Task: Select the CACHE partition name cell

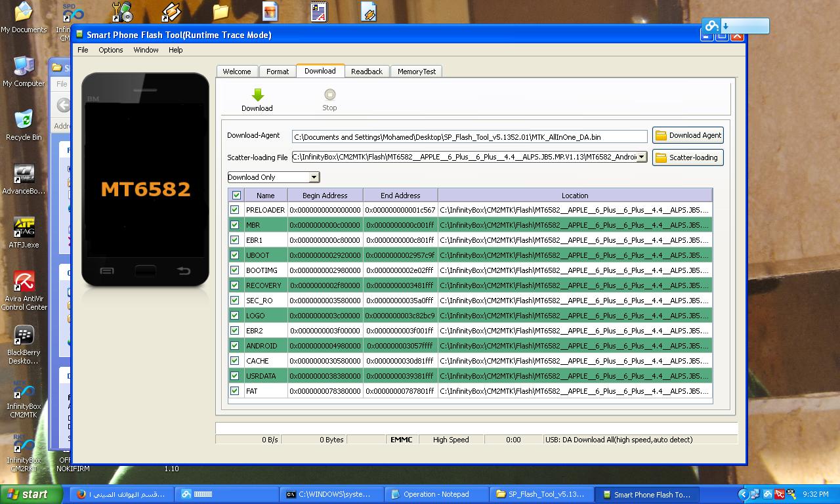Action: 266,361
